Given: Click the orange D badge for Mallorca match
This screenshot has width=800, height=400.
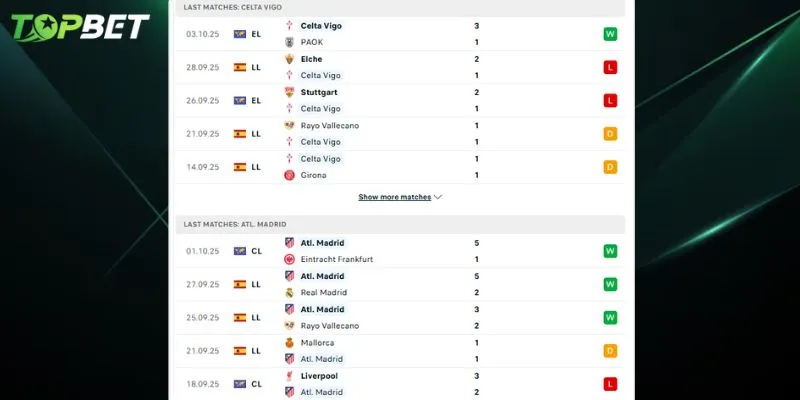Looking at the screenshot, I should coord(610,351).
